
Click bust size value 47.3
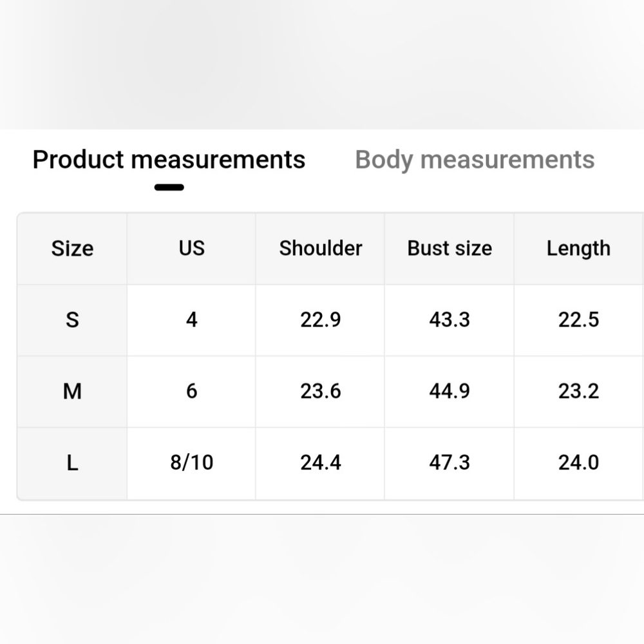pos(450,463)
